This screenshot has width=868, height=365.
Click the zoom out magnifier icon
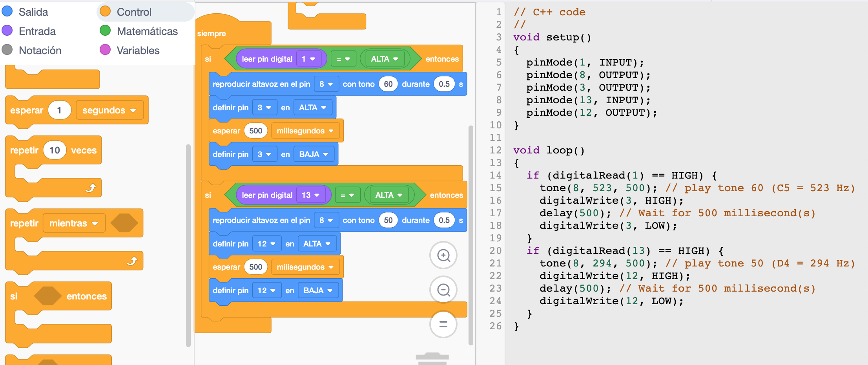(443, 290)
